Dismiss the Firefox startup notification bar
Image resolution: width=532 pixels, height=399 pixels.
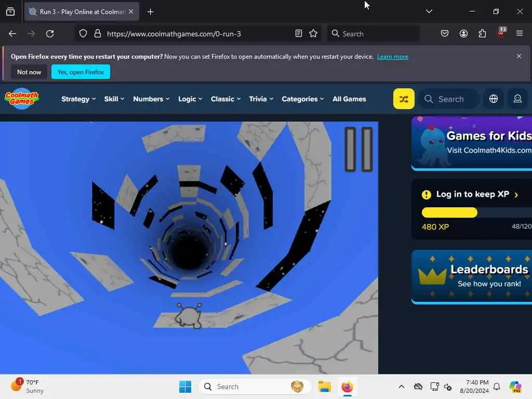pyautogui.click(x=519, y=56)
